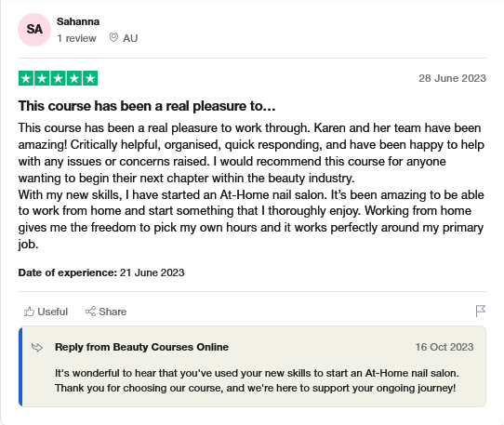Viewport: 504px width, 425px height.
Task: Click the fifth green rating star
Action: click(x=90, y=78)
